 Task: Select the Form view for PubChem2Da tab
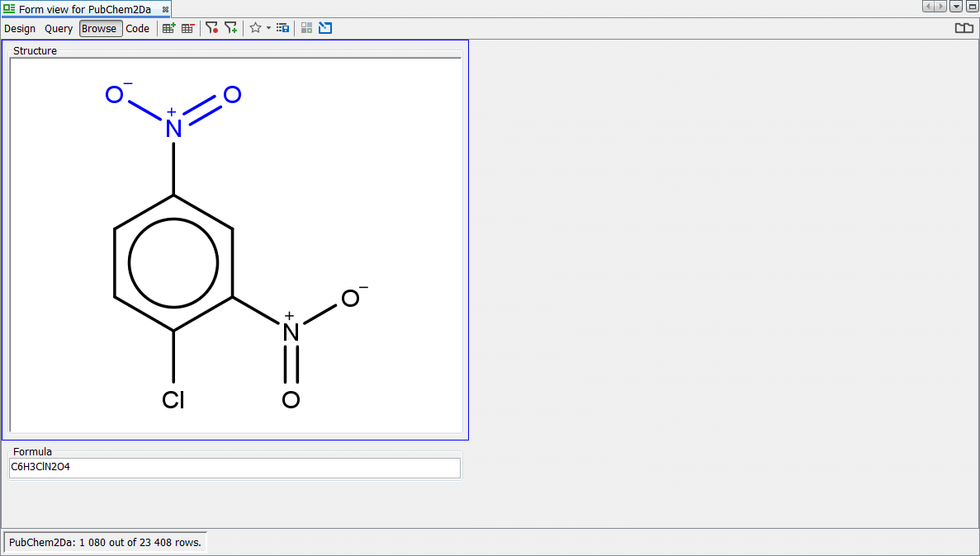pos(84,9)
